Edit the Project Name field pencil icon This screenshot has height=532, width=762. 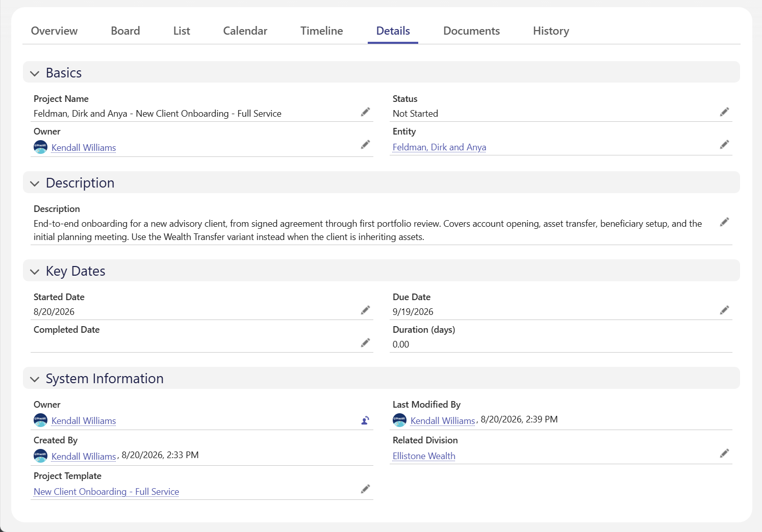(x=365, y=112)
